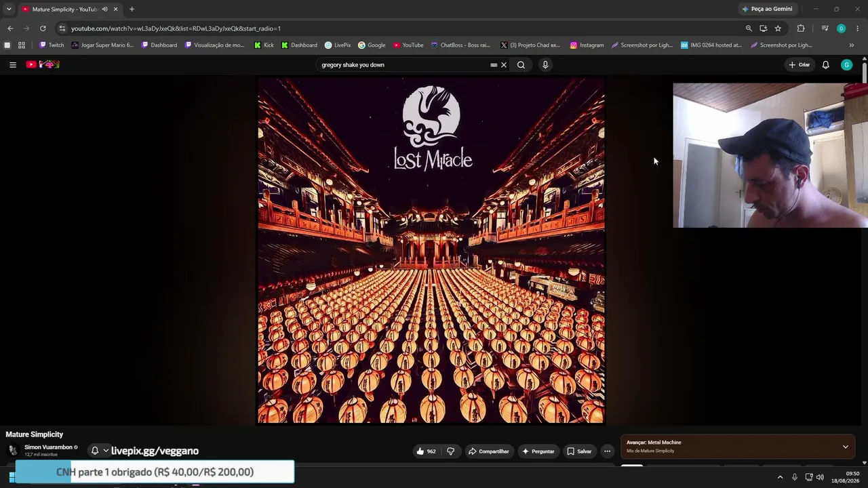
Task: Click the Lost Miracle video player
Action: click(431, 250)
